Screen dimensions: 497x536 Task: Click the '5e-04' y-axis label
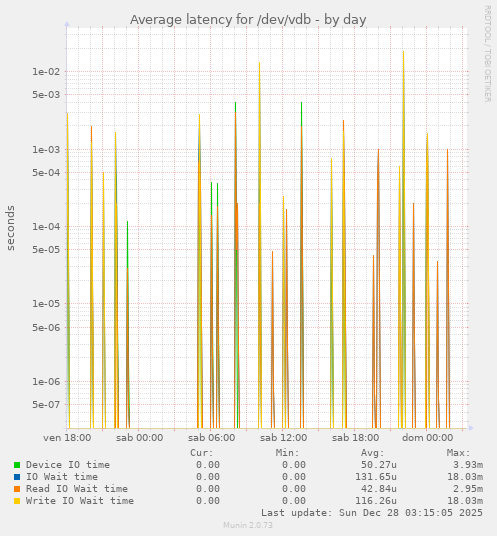pos(46,173)
